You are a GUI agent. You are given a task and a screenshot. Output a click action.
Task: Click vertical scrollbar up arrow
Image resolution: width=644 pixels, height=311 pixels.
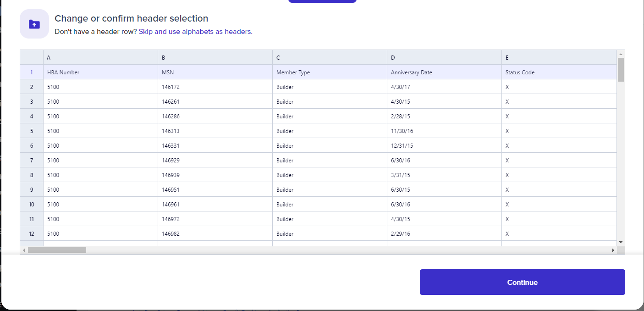pyautogui.click(x=621, y=54)
